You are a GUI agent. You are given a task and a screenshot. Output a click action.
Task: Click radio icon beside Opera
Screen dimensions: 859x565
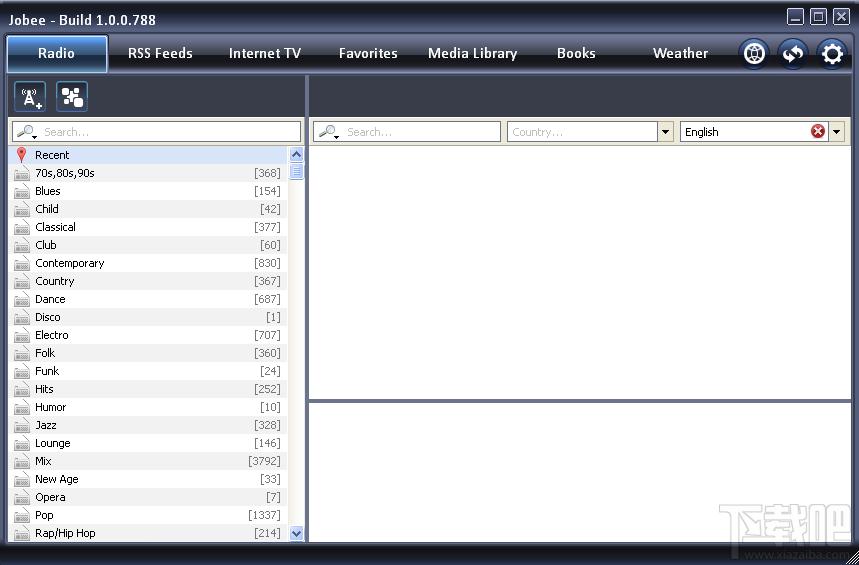pos(22,498)
